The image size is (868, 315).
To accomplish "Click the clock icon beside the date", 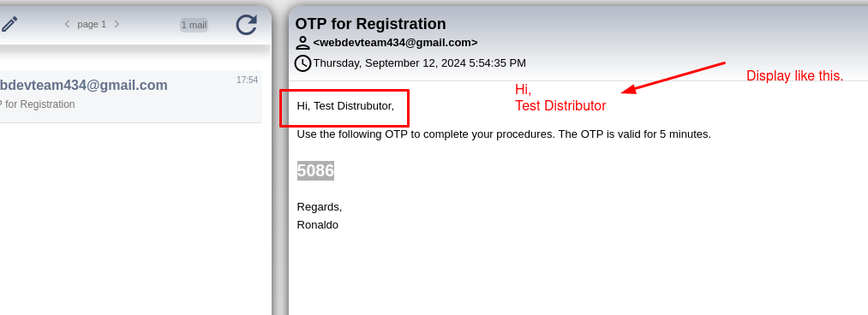I will coord(302,63).
